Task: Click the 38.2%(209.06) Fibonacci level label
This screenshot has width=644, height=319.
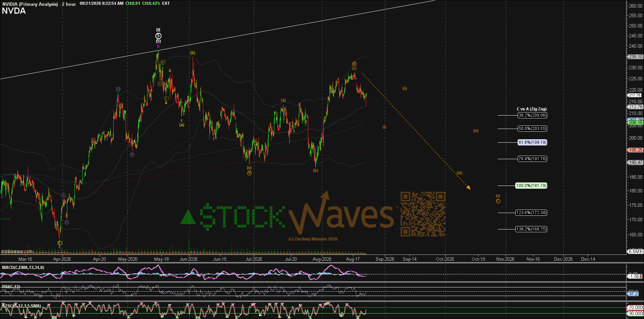Action: point(532,115)
